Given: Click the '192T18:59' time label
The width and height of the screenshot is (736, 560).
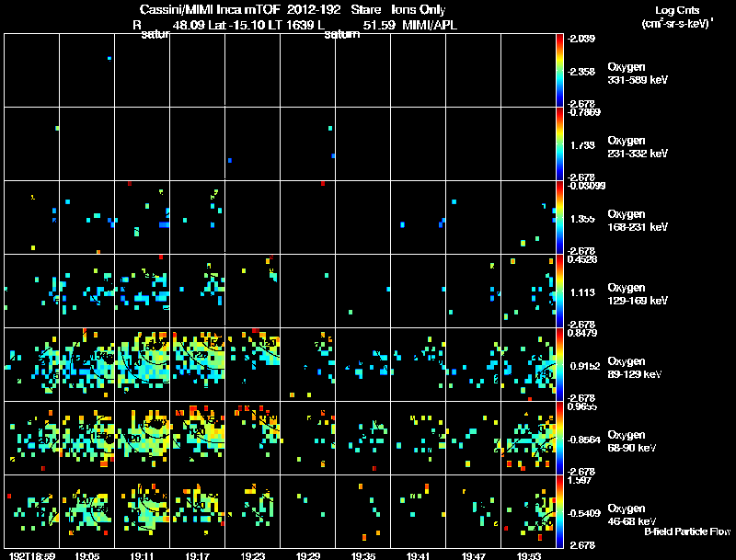Looking at the screenshot, I should click(32, 556).
